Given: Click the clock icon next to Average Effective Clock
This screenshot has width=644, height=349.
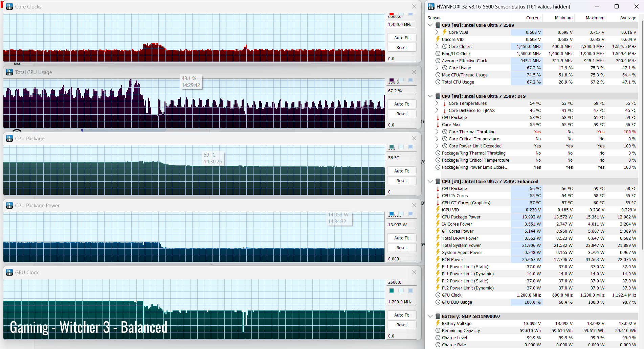Looking at the screenshot, I should tap(438, 61).
